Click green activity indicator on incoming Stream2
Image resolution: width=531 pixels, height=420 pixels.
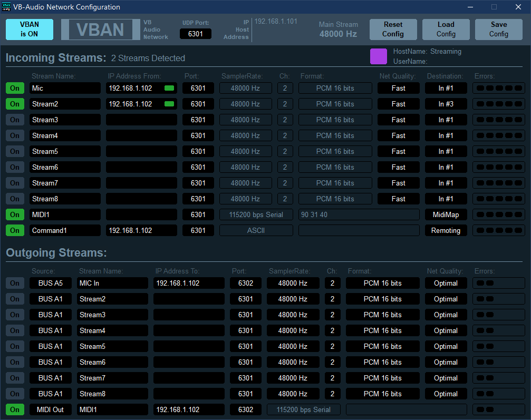(169, 104)
